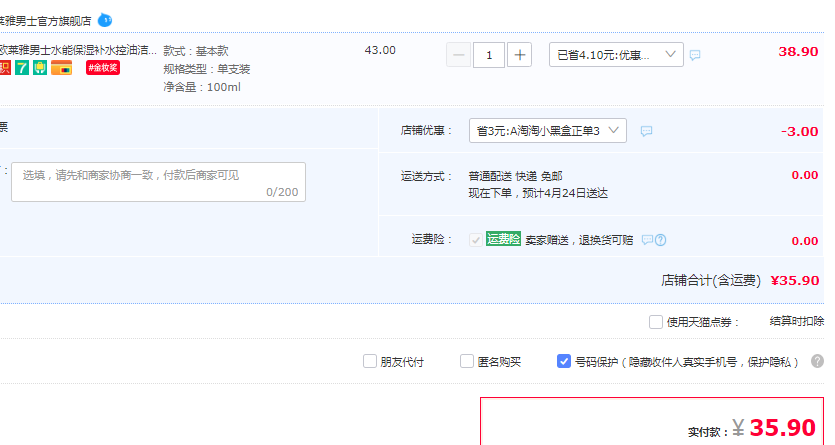The height and width of the screenshot is (445, 835).
Task: Expand the 已省4.10元 discount dropdown
Action: tap(616, 55)
